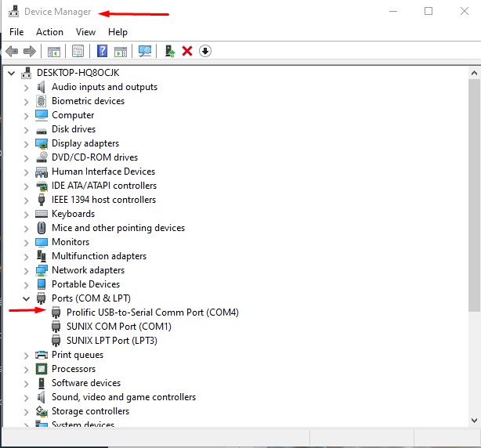The height and width of the screenshot is (448, 481).
Task: Expand the Network adapters category
Action: [27, 271]
